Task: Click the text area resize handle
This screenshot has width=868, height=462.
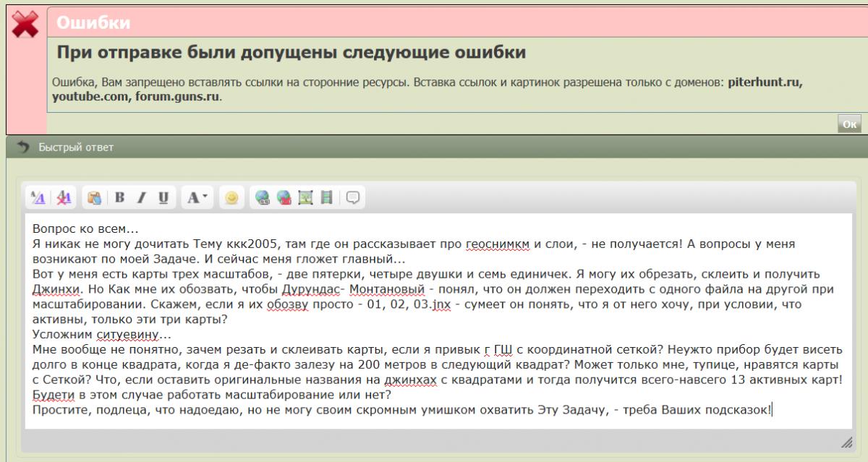Action: 846,442
